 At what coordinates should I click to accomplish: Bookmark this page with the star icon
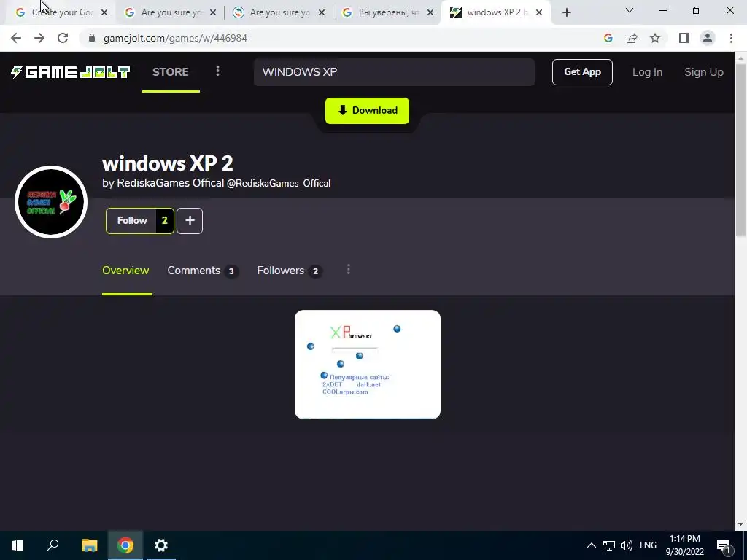click(x=655, y=38)
